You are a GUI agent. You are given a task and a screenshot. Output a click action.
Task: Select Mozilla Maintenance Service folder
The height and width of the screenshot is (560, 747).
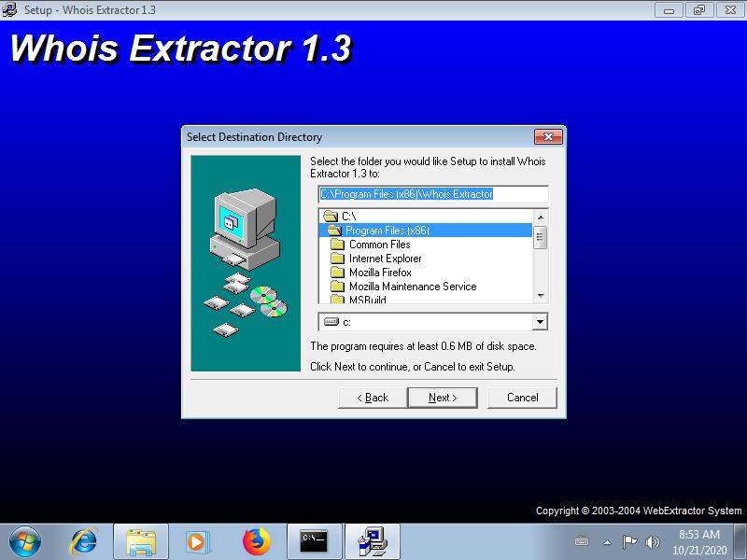(426, 287)
